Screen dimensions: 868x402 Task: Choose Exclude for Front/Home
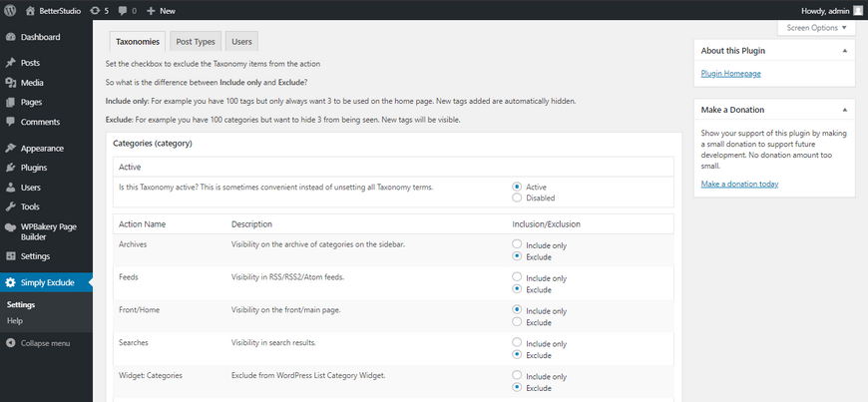point(517,321)
